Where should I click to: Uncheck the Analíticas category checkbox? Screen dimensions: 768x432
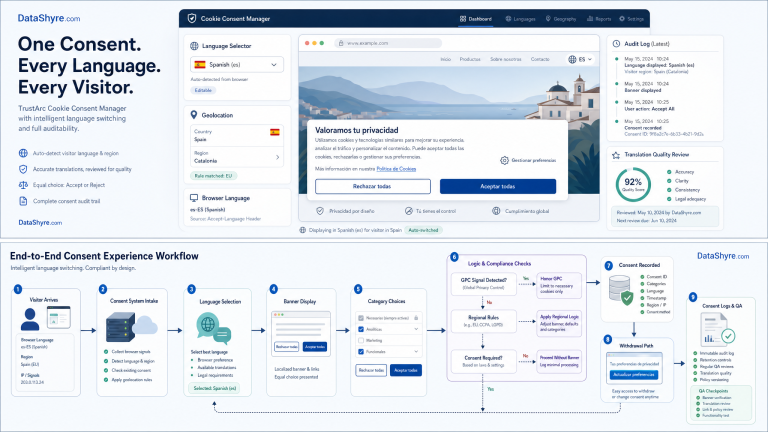click(361, 330)
